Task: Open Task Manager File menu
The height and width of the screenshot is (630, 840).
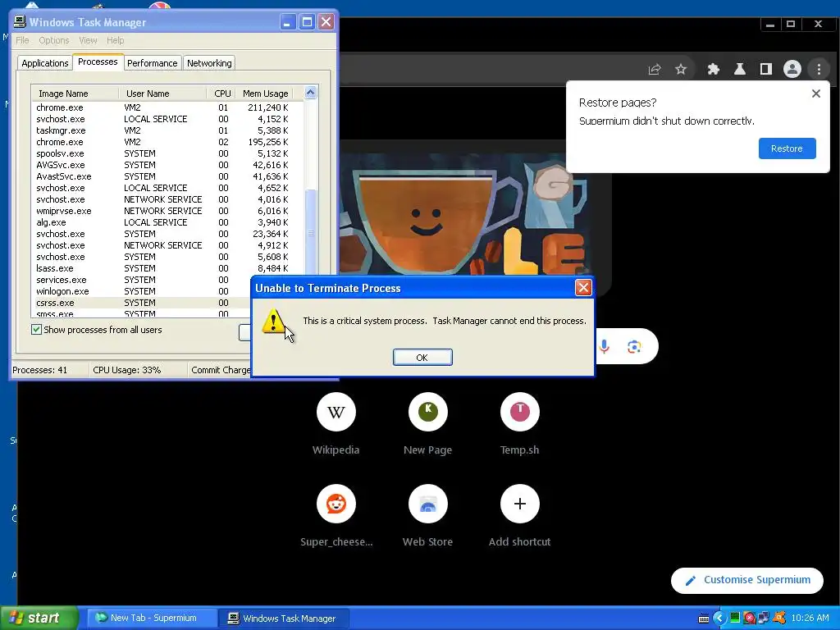Action: point(22,40)
